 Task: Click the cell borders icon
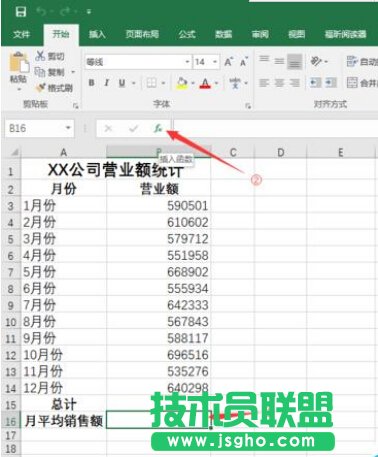click(152, 83)
